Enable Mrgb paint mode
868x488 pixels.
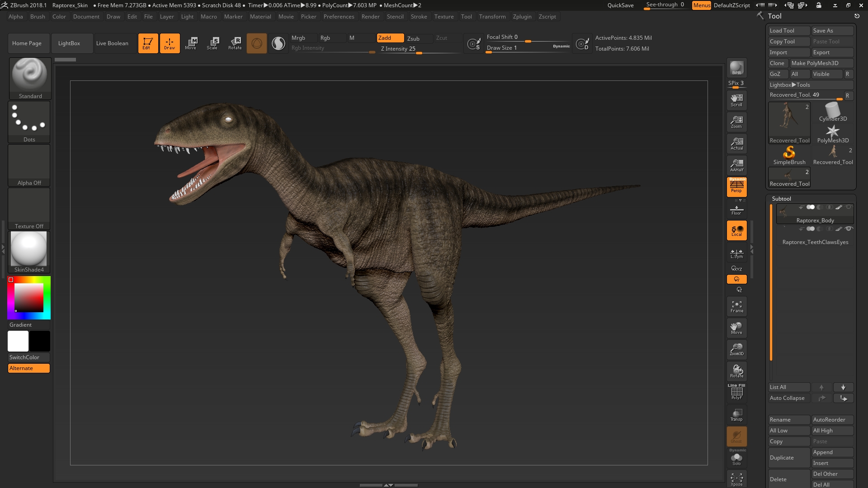click(303, 38)
